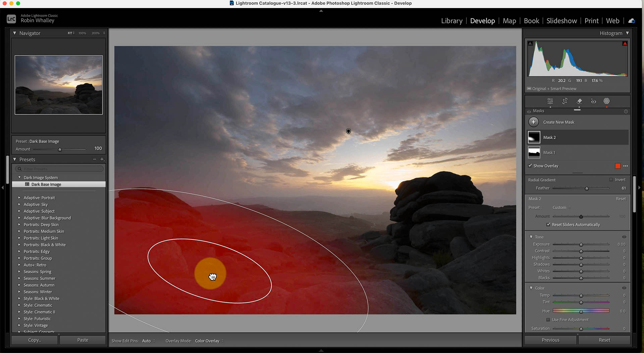Open the Masks panel help icon
The width and height of the screenshot is (644, 353).
tap(626, 111)
